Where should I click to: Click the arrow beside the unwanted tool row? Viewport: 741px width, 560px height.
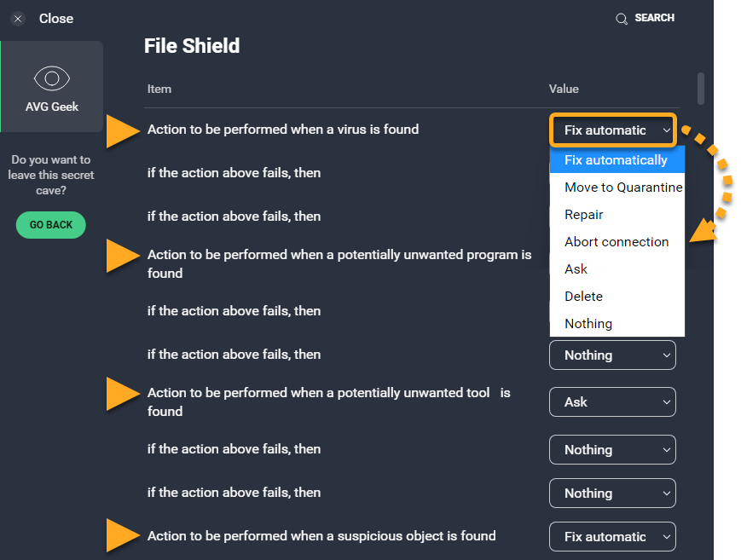[124, 394]
